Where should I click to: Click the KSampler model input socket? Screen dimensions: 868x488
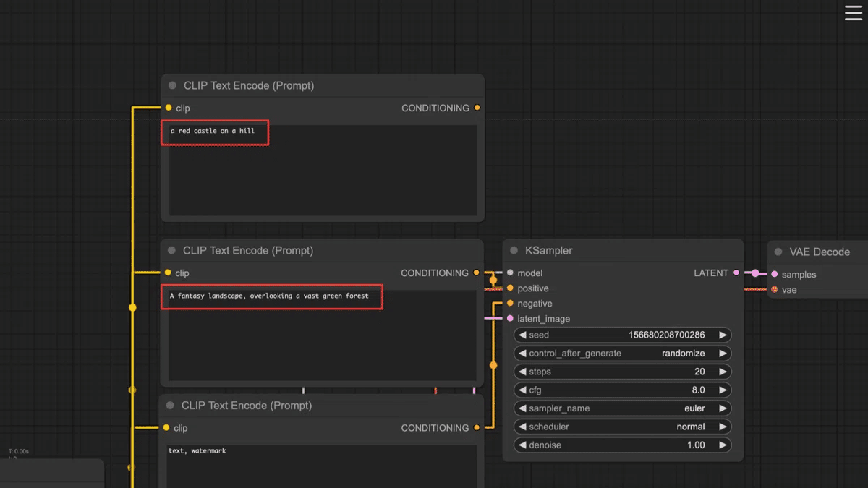point(510,273)
